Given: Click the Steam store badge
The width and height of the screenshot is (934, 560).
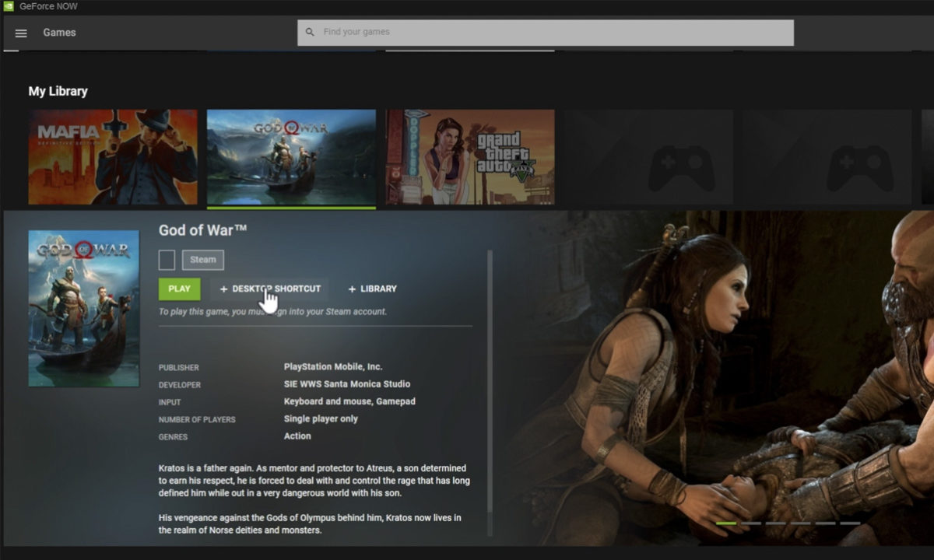Looking at the screenshot, I should 203,260.
